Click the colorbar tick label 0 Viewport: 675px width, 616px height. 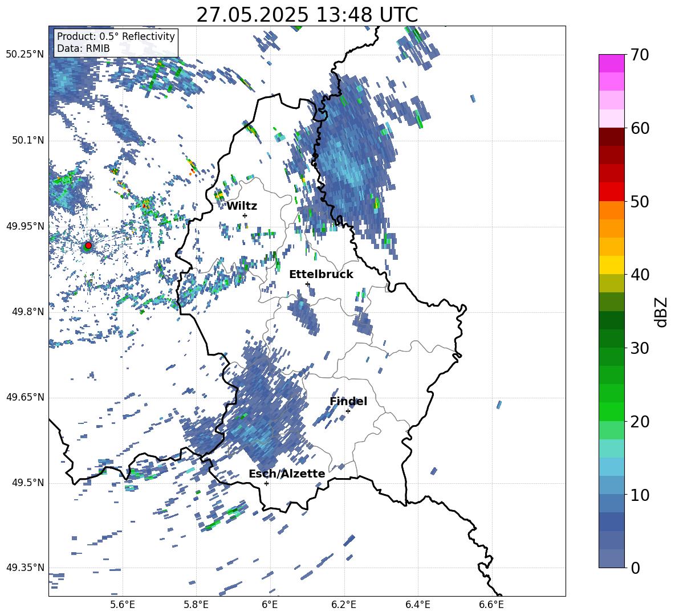[636, 568]
